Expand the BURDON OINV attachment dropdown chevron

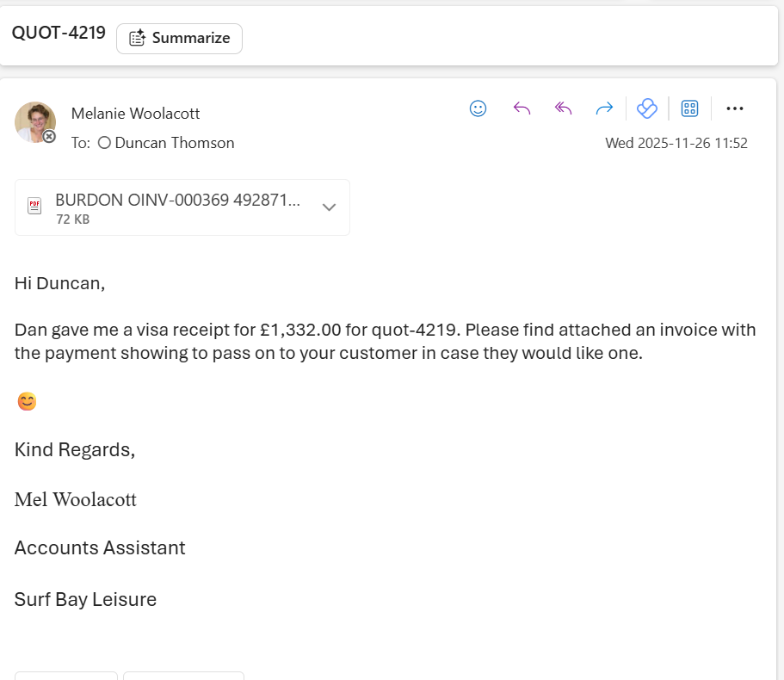click(328, 207)
